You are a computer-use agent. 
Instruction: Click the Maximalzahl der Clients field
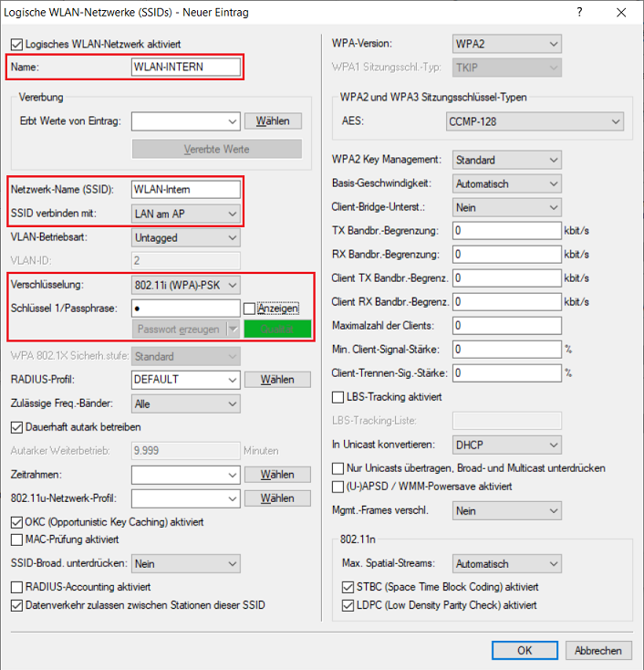coord(506,325)
